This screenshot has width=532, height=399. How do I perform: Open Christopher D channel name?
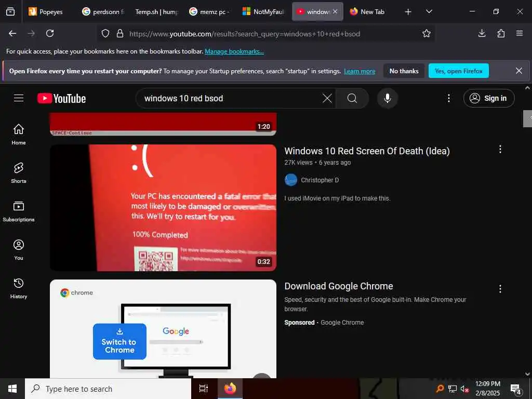(320, 180)
